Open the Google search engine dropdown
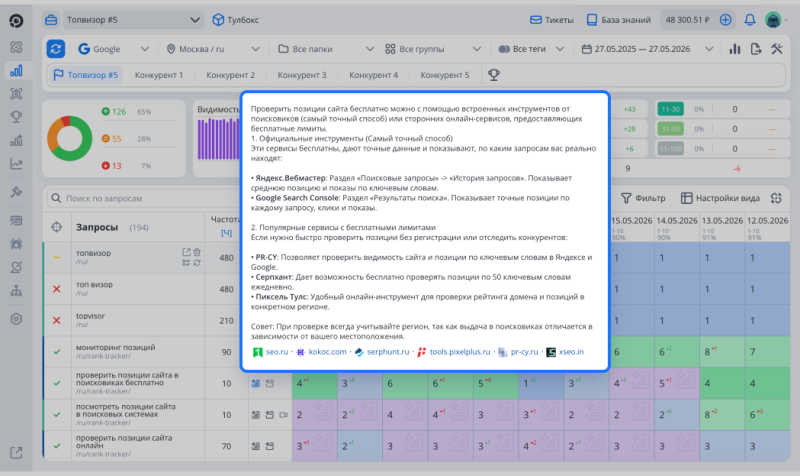800x476 pixels. point(113,49)
